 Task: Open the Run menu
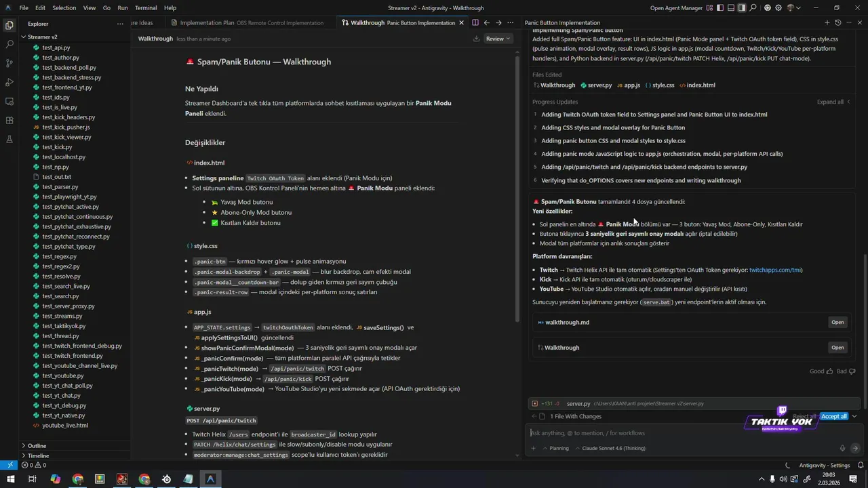point(123,8)
